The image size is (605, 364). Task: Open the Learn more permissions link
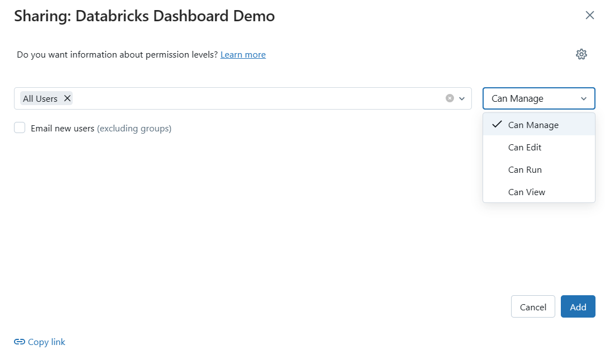243,54
